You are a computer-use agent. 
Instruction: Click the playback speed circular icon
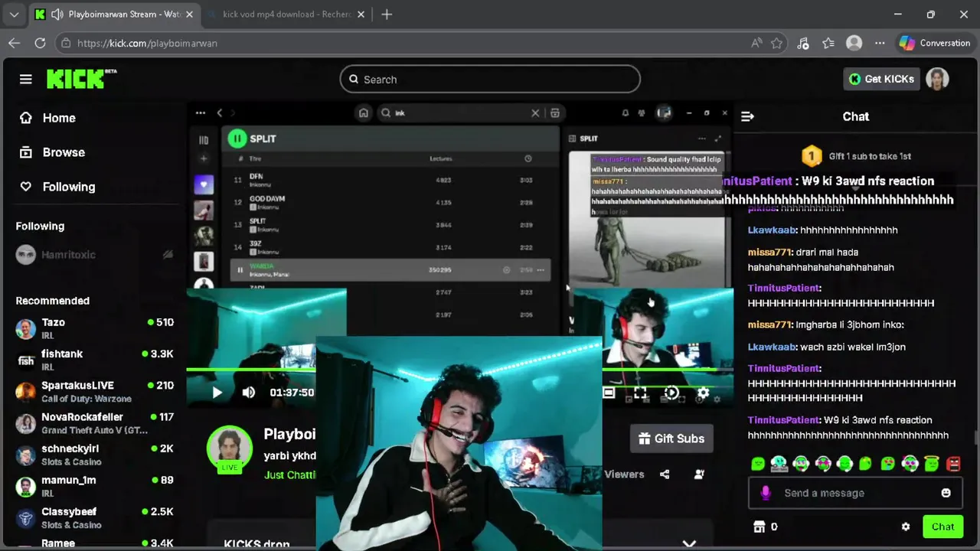point(671,393)
